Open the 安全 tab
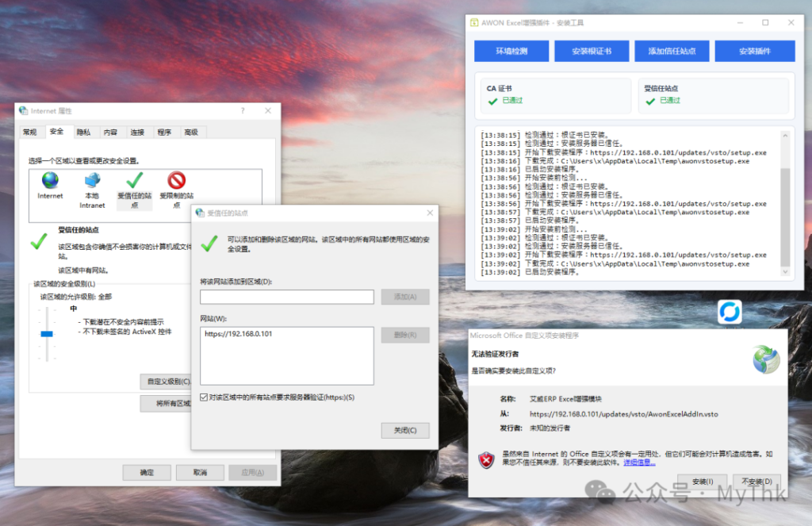This screenshot has width=812, height=526. coord(57,132)
